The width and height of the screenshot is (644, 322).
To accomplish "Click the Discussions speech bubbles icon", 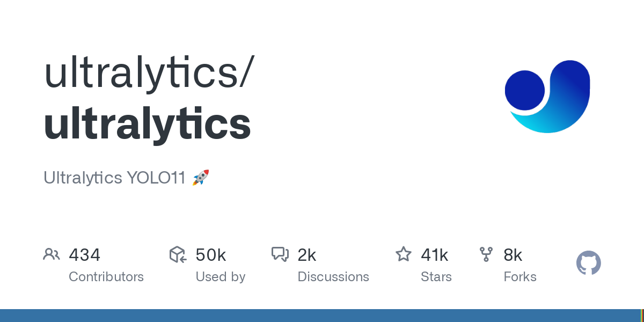I will (x=280, y=254).
